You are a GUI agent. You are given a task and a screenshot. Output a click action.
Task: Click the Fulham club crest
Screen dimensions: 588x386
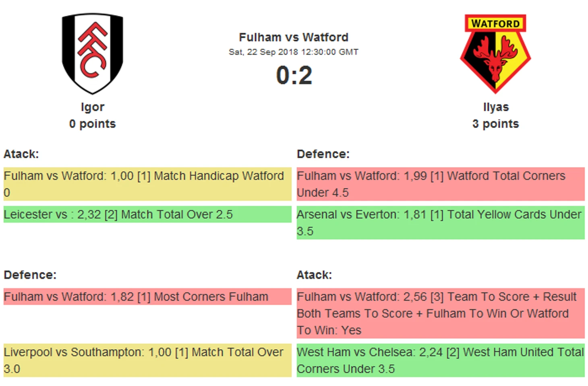point(92,53)
